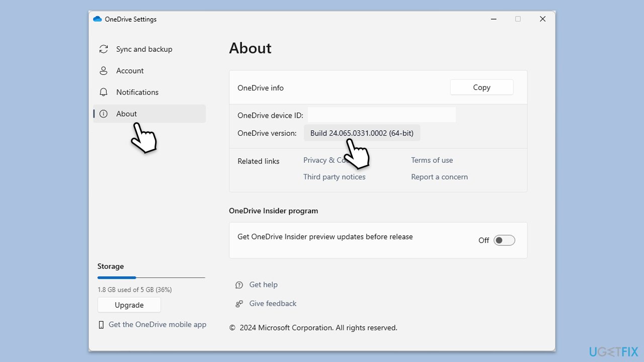Disable OneDrive Insider preview updates switch
Viewport: 644px width, 362px height.
coord(504,240)
